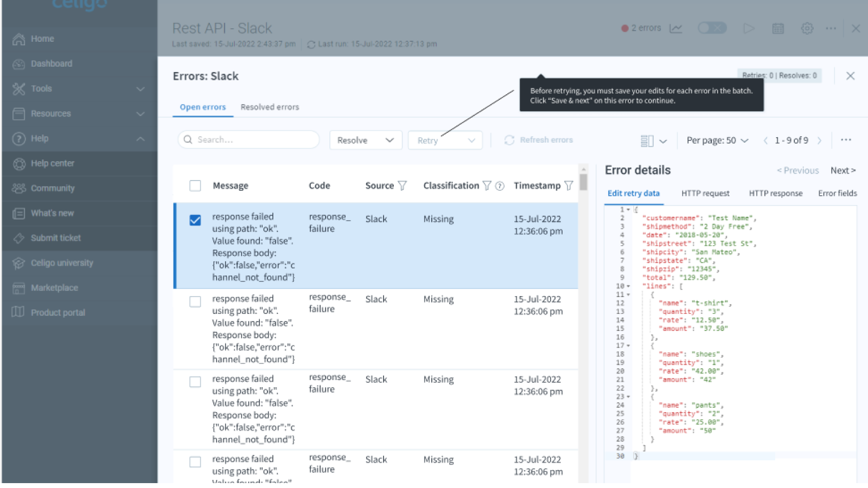Close the Errors: Slack panel

click(850, 76)
